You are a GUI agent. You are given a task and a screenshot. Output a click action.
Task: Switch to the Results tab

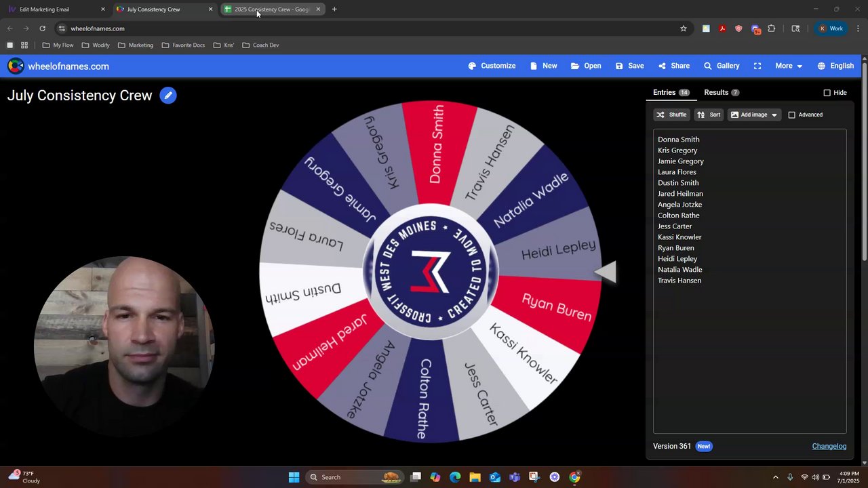pos(722,92)
